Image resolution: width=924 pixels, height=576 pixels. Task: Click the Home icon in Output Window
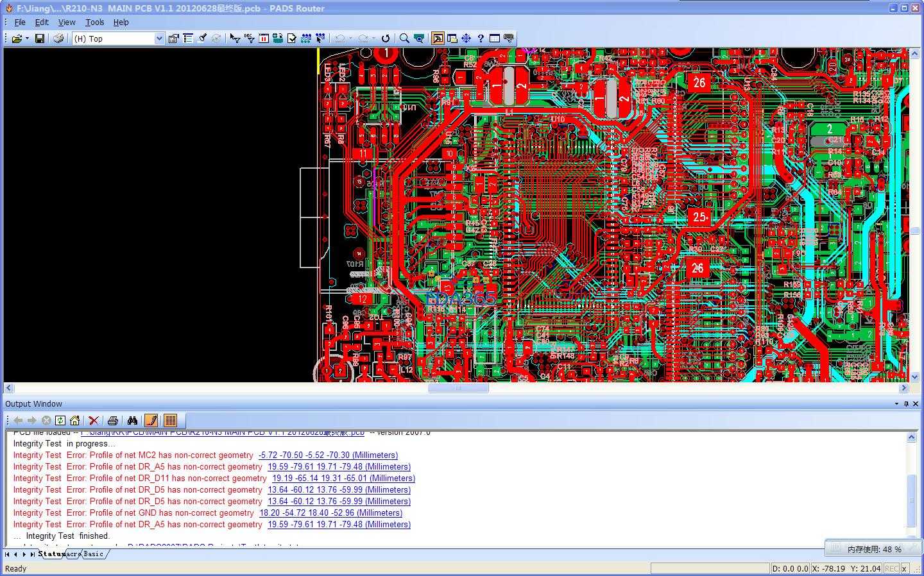click(x=74, y=421)
